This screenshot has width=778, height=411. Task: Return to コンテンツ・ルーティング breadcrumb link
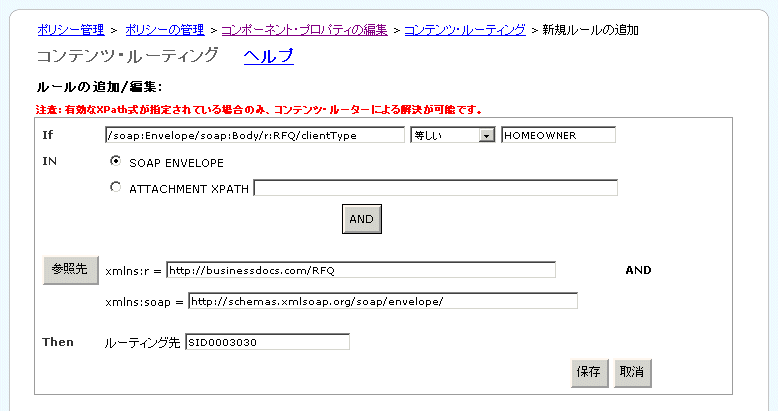tap(465, 30)
